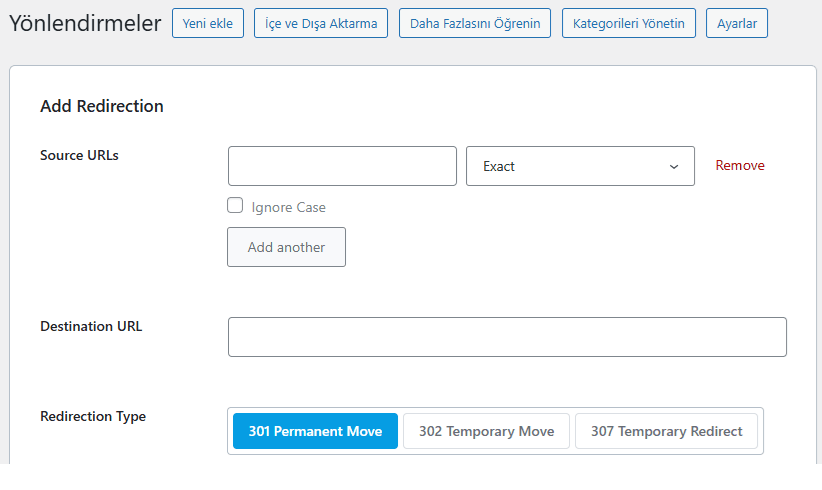
Task: Click the Yönlendirmeler page title
Action: (85, 24)
